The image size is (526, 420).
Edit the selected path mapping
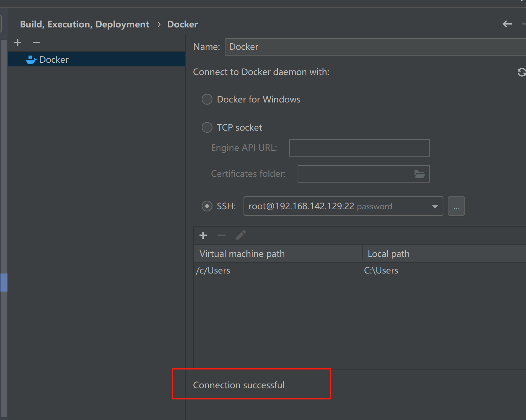[x=241, y=236]
